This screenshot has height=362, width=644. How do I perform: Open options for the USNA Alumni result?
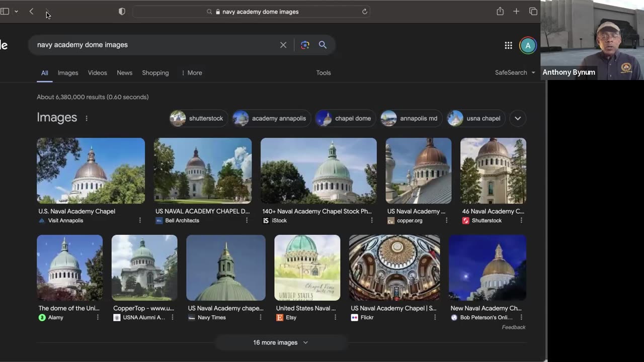tap(173, 317)
